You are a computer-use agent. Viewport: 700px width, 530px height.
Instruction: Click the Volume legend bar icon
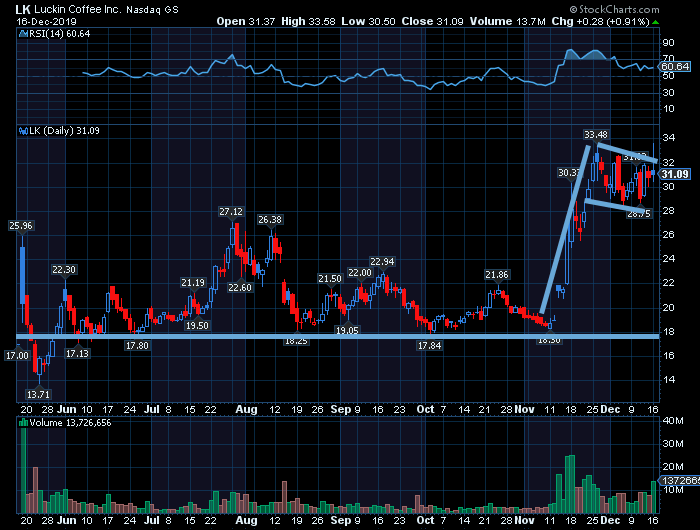[24, 423]
